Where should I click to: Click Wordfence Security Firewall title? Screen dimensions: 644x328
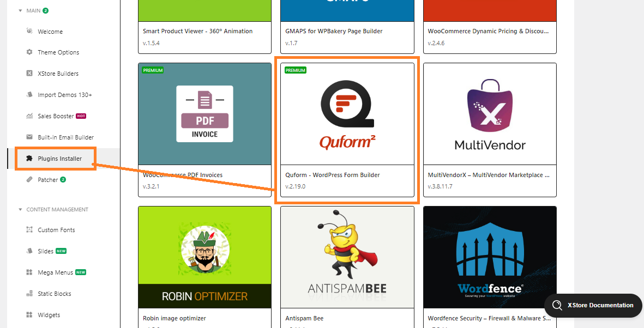[490, 318]
